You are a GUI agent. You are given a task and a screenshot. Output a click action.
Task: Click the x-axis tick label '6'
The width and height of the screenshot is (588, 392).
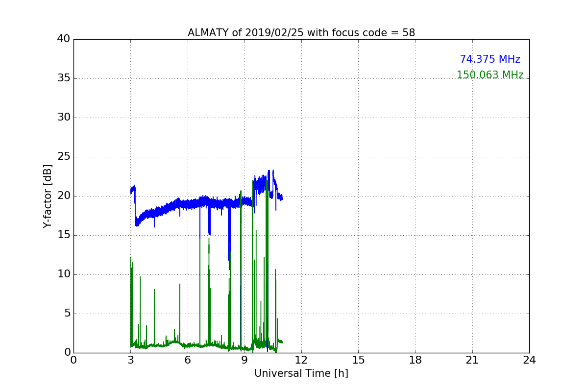coord(187,360)
